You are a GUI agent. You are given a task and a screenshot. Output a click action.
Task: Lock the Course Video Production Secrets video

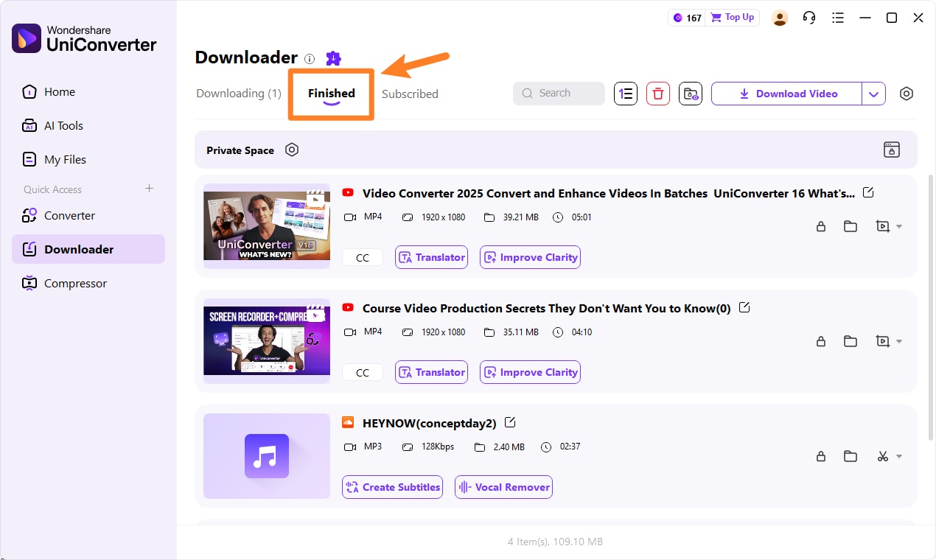tap(821, 341)
